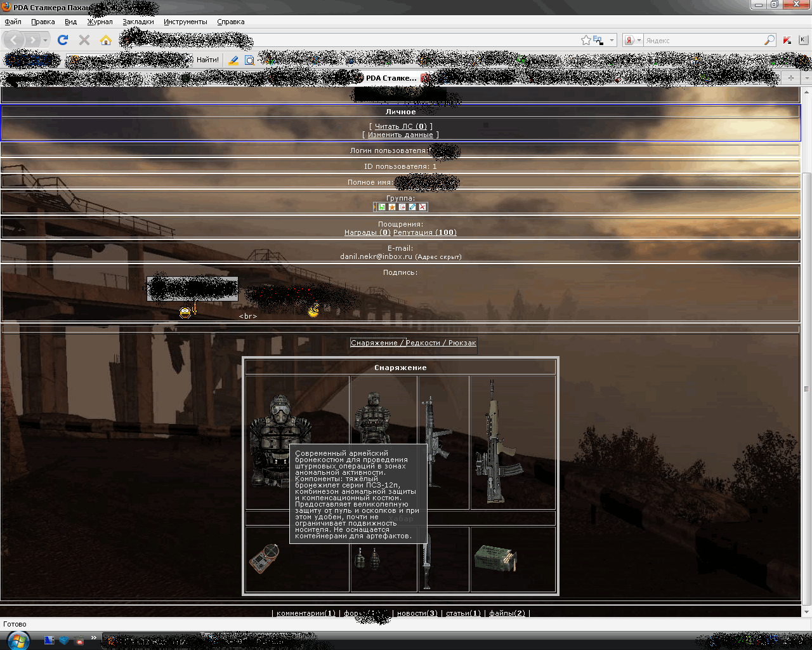
Task: Open the Читать ЛС (0) link
Action: click(401, 126)
